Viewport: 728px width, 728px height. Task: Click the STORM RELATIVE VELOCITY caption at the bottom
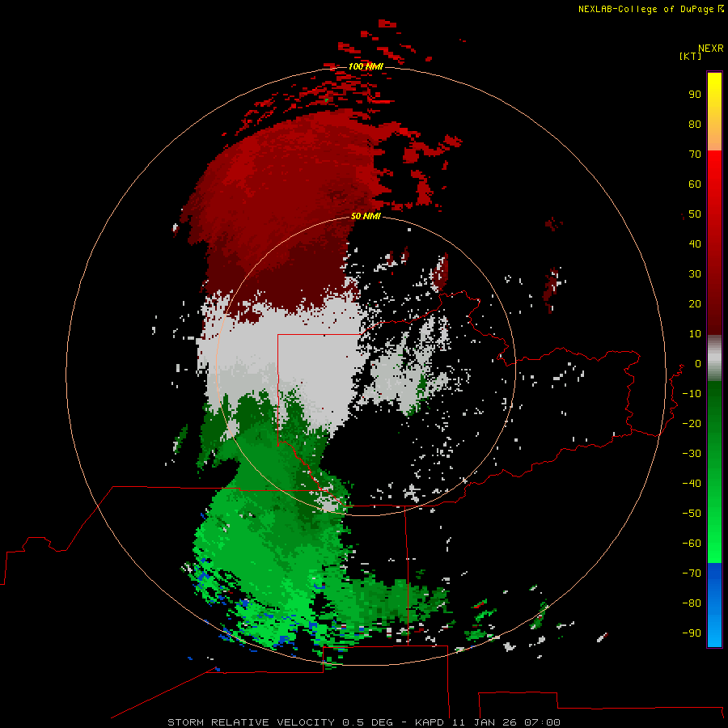pos(364,722)
